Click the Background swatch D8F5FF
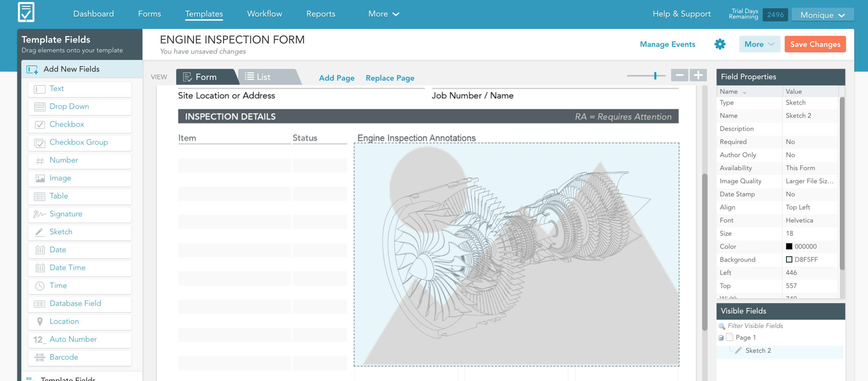 point(789,260)
